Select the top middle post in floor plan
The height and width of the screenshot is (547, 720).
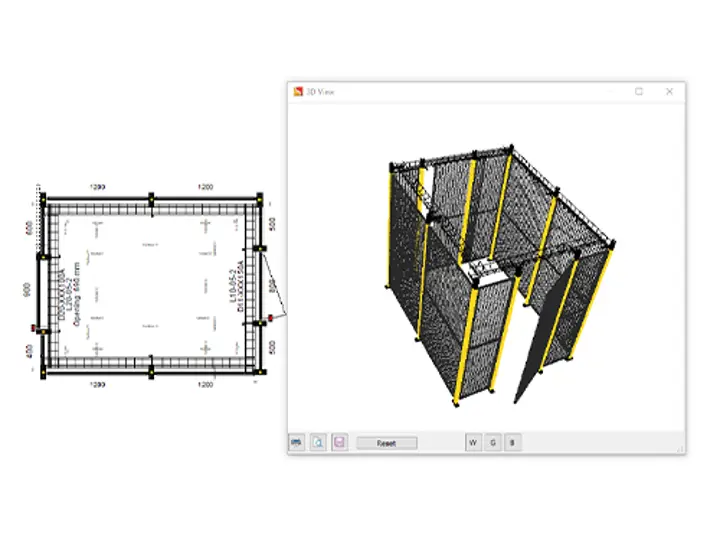(x=150, y=197)
